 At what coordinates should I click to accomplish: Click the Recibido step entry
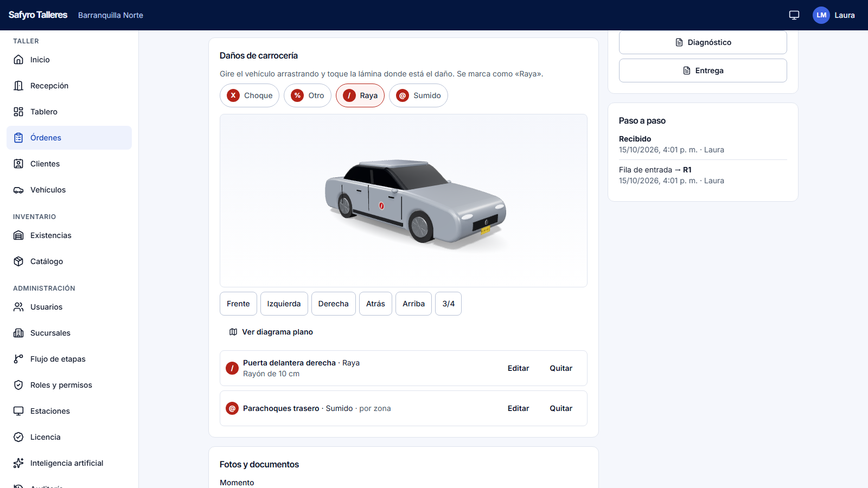point(703,144)
